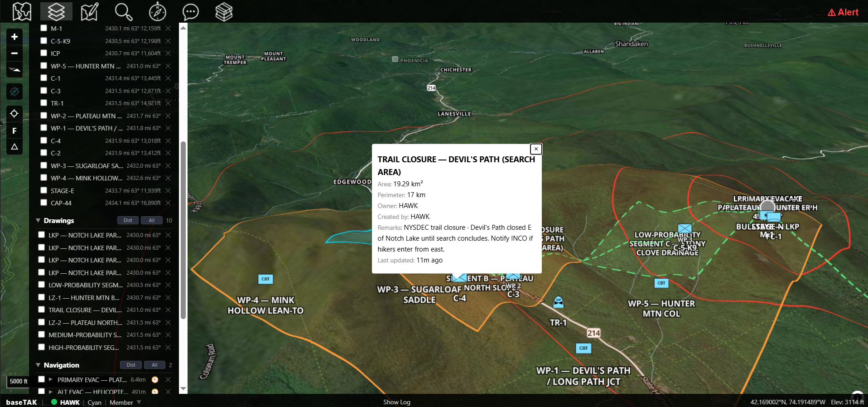
Task: Click WP-5 HUNTER MTN COL map label
Action: click(661, 309)
